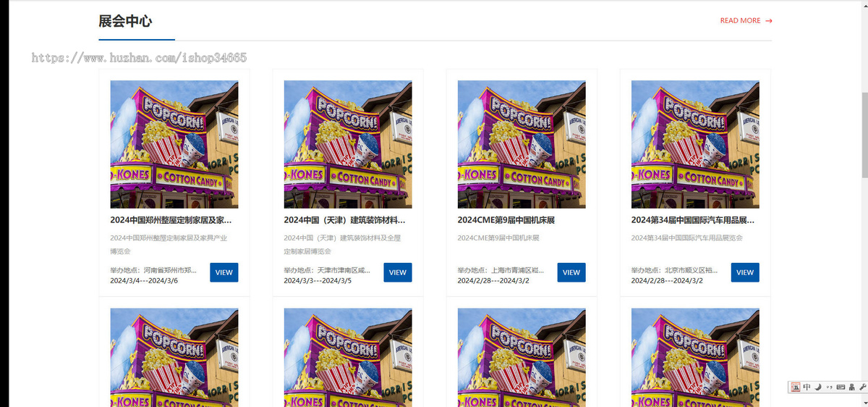The width and height of the screenshot is (868, 407).
Task: Select the popcorn image on the 汽车用品展 card
Action: (695, 144)
